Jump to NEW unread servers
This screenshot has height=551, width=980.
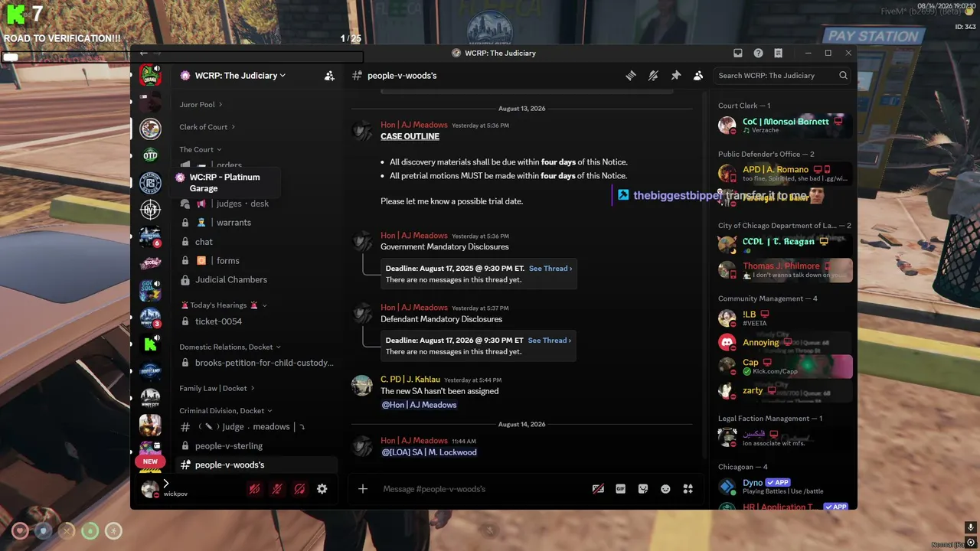(x=150, y=461)
